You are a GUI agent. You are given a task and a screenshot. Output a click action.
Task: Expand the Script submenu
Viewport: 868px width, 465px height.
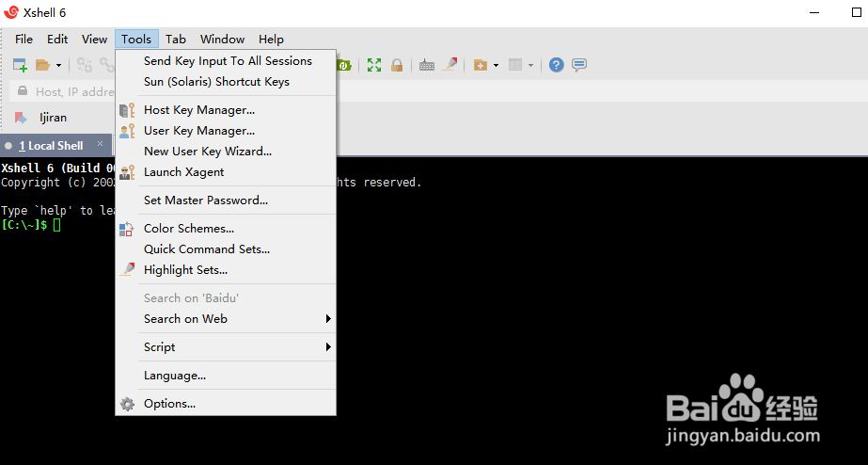pyautogui.click(x=226, y=347)
